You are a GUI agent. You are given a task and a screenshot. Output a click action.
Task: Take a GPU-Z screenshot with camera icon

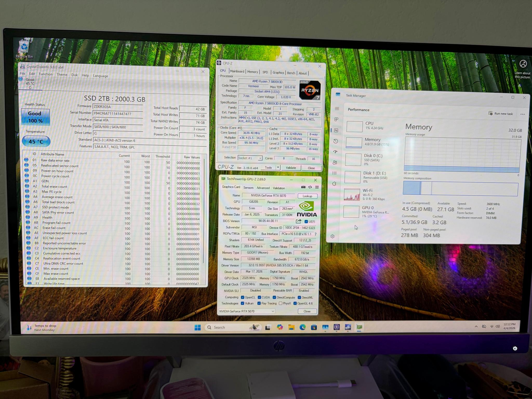tap(303, 187)
